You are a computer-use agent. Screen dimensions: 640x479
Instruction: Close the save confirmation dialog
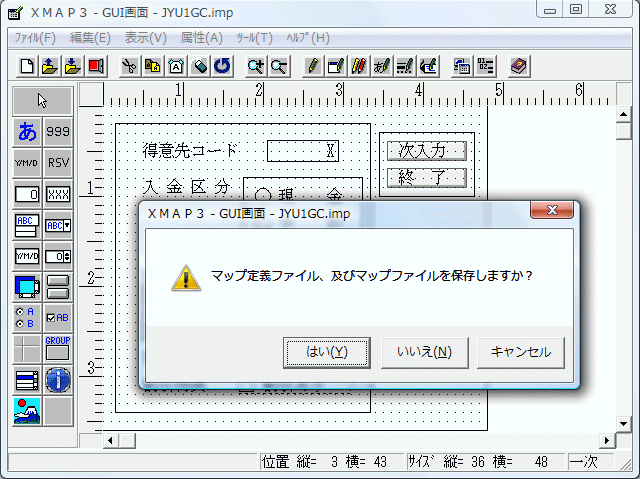[552, 210]
